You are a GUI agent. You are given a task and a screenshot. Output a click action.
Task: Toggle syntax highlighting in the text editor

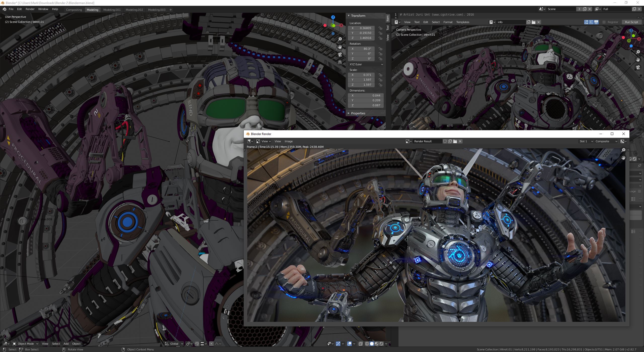click(x=596, y=22)
